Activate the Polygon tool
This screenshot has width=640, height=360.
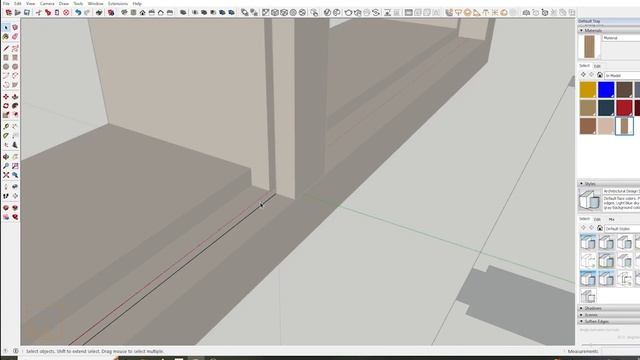click(x=15, y=67)
